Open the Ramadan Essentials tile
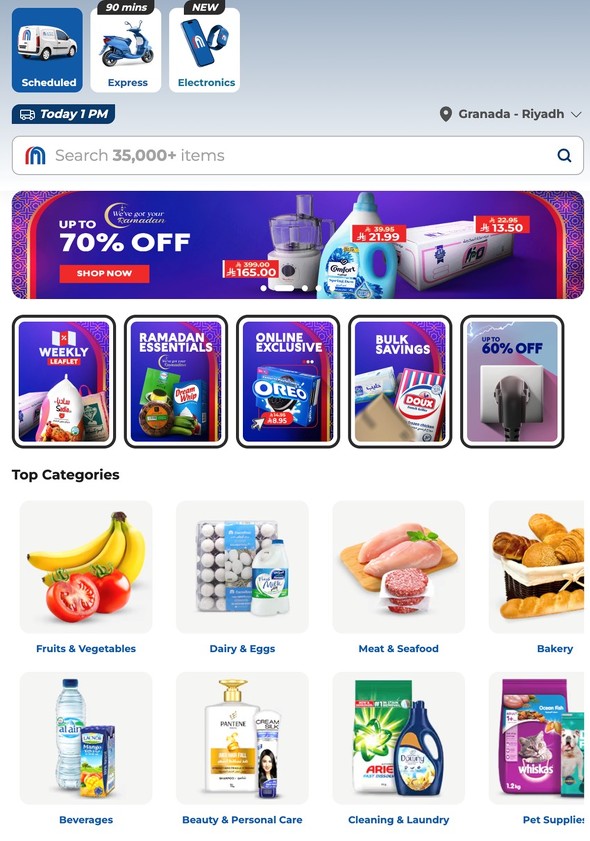 click(x=176, y=381)
